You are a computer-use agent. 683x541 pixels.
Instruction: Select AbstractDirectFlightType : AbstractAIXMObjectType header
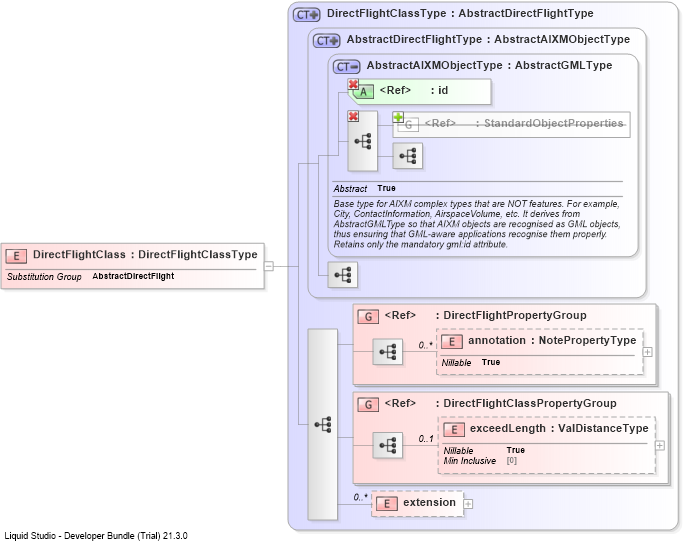click(488, 40)
